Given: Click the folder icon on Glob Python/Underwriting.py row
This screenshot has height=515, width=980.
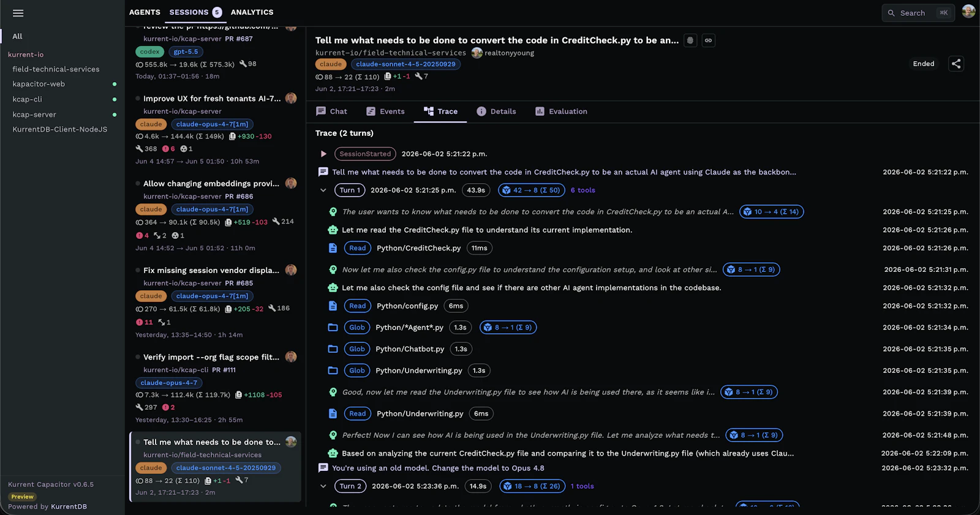Looking at the screenshot, I should click(333, 370).
